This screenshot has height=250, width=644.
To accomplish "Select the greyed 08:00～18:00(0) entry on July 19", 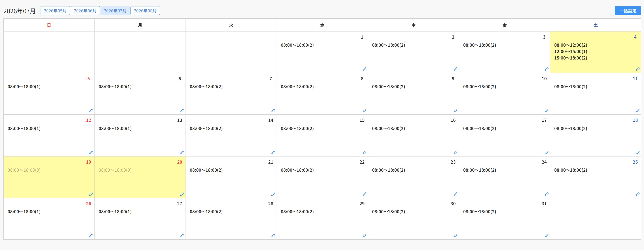I will coord(24,170).
